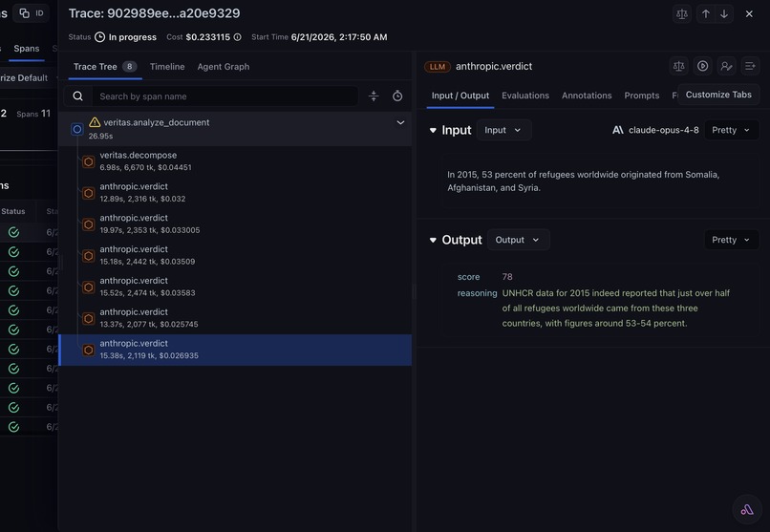The height and width of the screenshot is (532, 770).
Task: Open the Pretty format dropdown for Output
Action: [731, 240]
